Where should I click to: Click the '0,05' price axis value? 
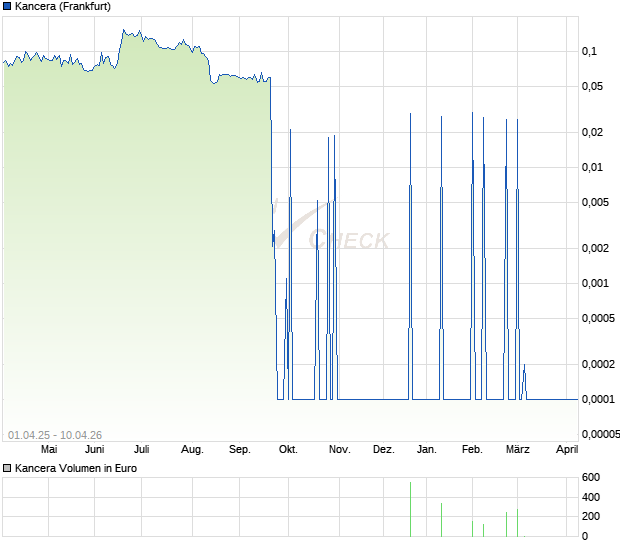[592, 87]
